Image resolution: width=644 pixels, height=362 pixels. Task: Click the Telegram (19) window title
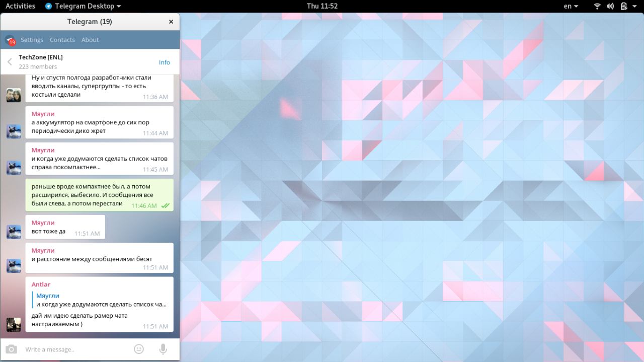(x=90, y=22)
